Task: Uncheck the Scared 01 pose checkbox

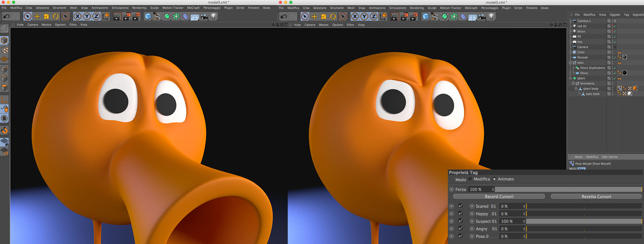Action: pyautogui.click(x=460, y=206)
